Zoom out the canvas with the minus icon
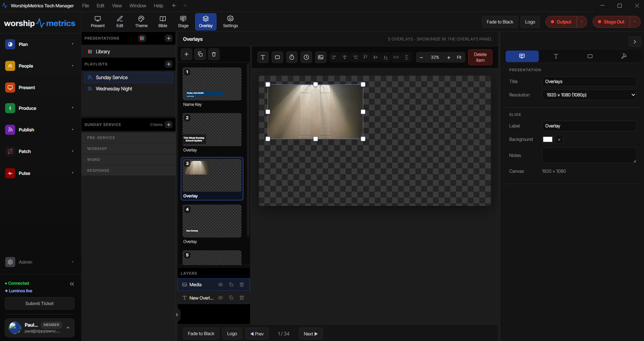This screenshot has width=644, height=341. coord(421,57)
